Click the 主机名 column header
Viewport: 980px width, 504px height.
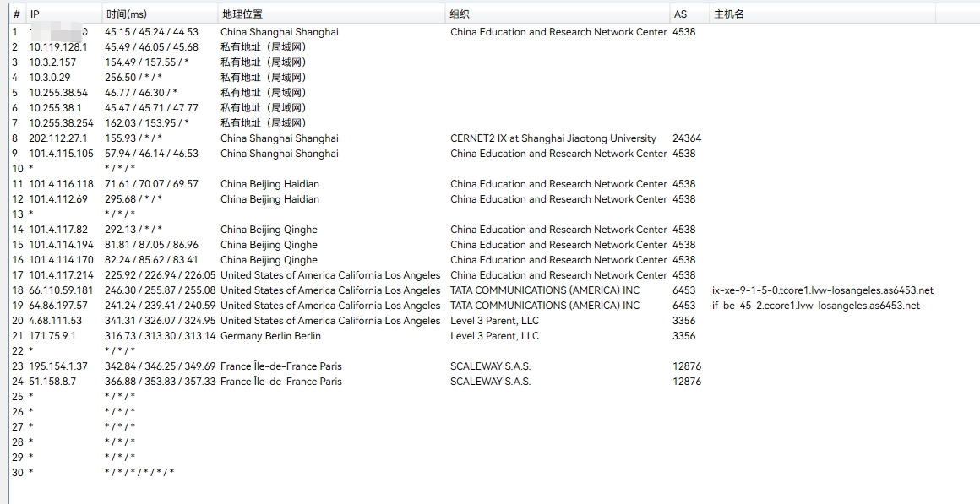[x=729, y=14]
